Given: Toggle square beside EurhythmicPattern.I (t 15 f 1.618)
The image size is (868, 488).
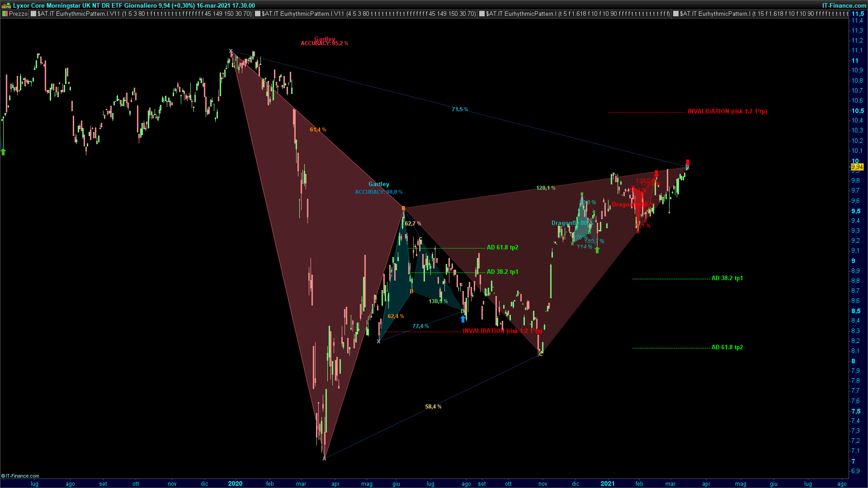Looking at the screenshot, I should pos(676,14).
